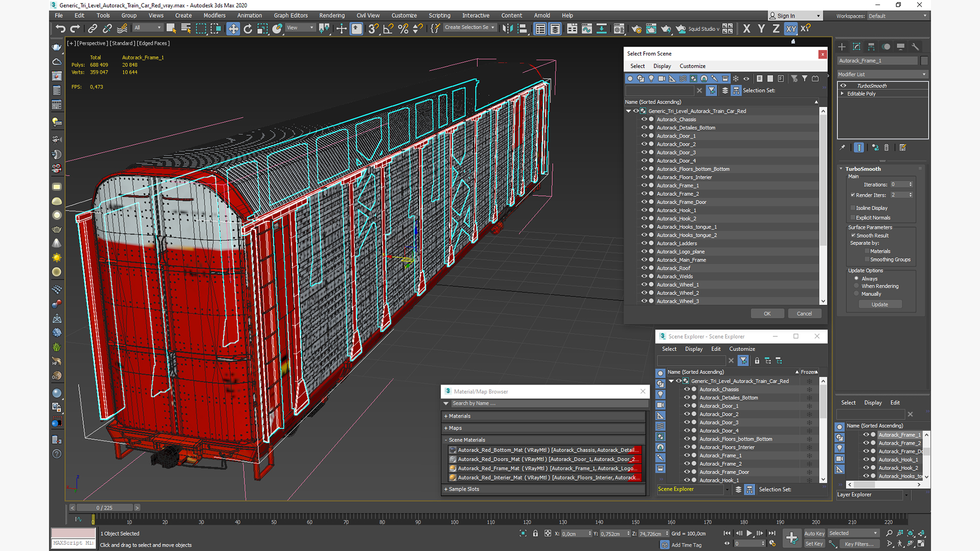This screenshot has height=551, width=980.
Task: Click the Undo arrow in the main toolbar
Action: (x=60, y=29)
